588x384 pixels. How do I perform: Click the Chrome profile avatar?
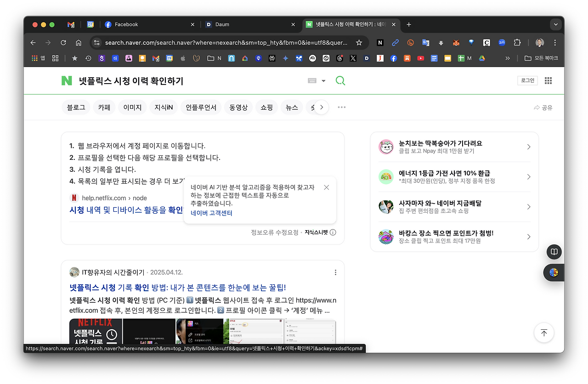(x=540, y=43)
